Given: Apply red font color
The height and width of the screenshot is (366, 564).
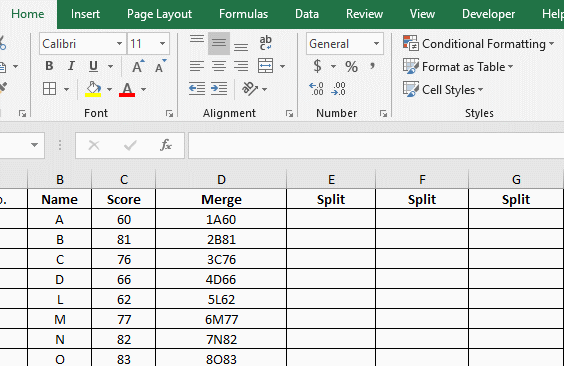Looking at the screenshot, I should coord(127,89).
